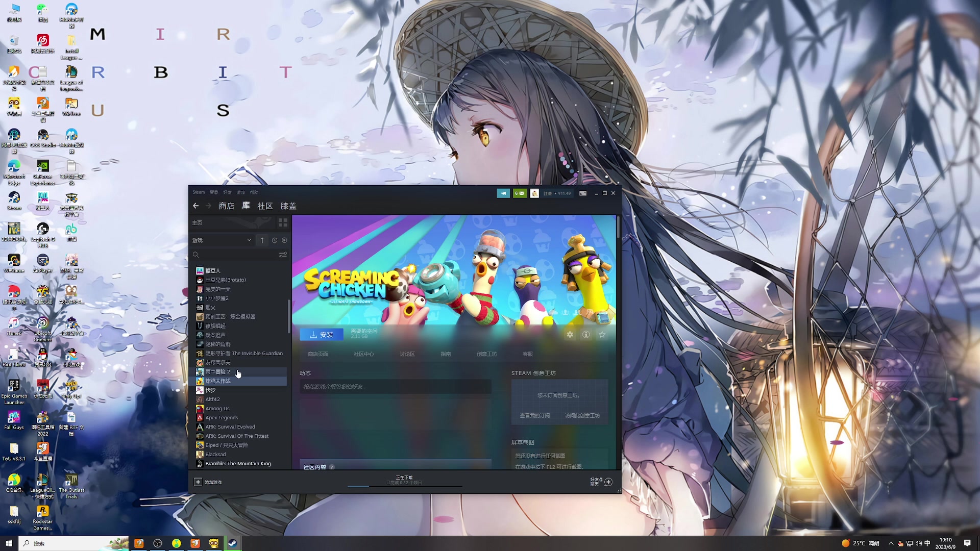980x551 pixels.
Task: Open the game settings gear icon
Action: pos(570,335)
